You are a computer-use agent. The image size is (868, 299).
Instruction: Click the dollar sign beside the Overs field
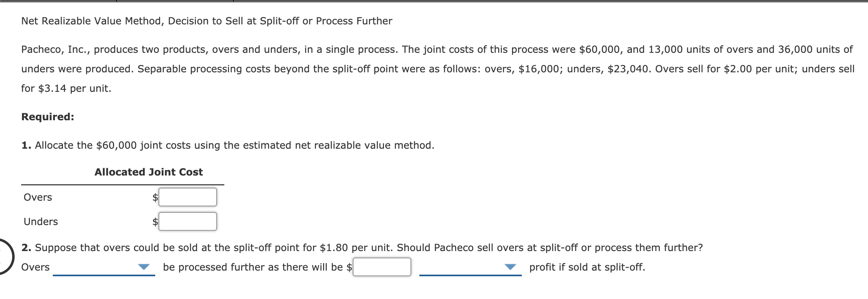155,197
